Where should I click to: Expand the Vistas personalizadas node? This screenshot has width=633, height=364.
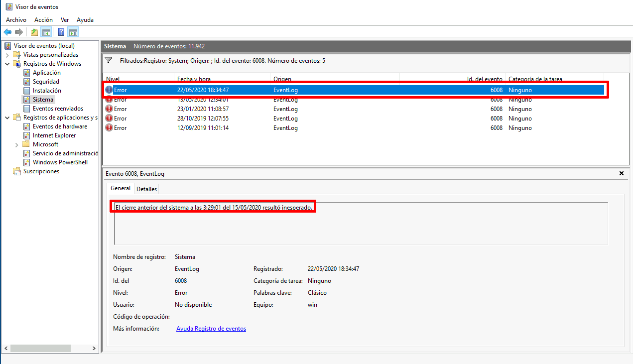click(7, 55)
